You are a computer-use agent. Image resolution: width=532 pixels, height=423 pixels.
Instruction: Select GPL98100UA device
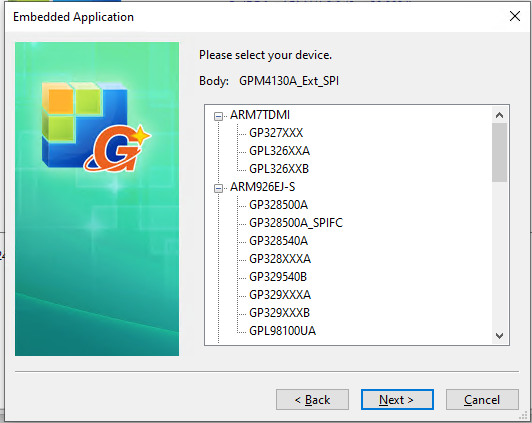[282, 330]
